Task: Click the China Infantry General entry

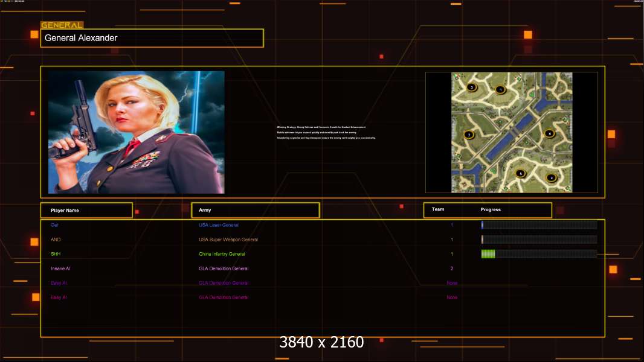Action: [222, 254]
